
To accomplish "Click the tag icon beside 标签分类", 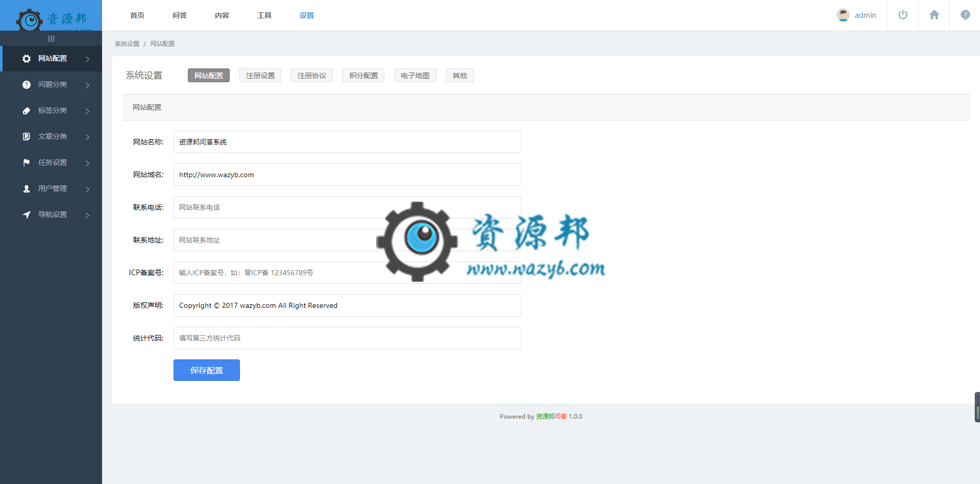I will click(x=27, y=111).
